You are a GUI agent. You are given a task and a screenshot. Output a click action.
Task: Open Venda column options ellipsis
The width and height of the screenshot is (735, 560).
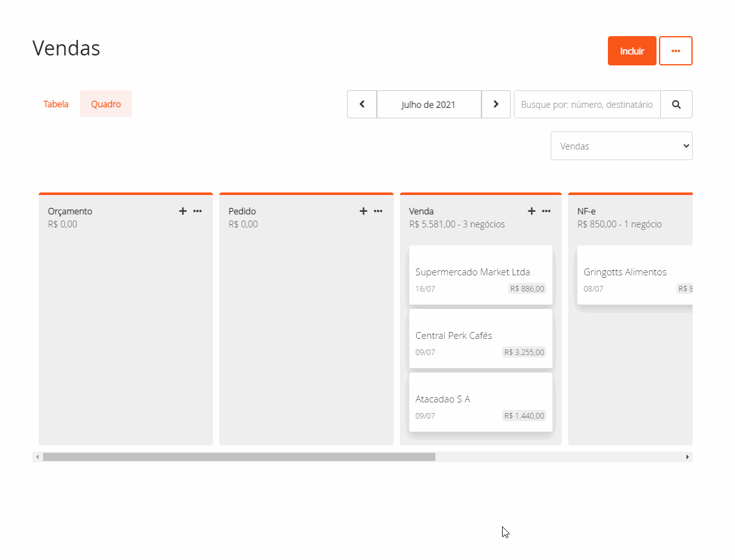pos(546,211)
